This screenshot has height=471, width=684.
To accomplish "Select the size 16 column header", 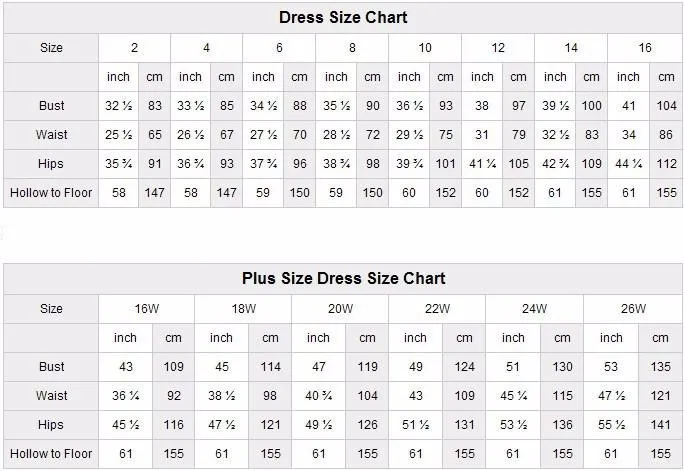I will [645, 48].
